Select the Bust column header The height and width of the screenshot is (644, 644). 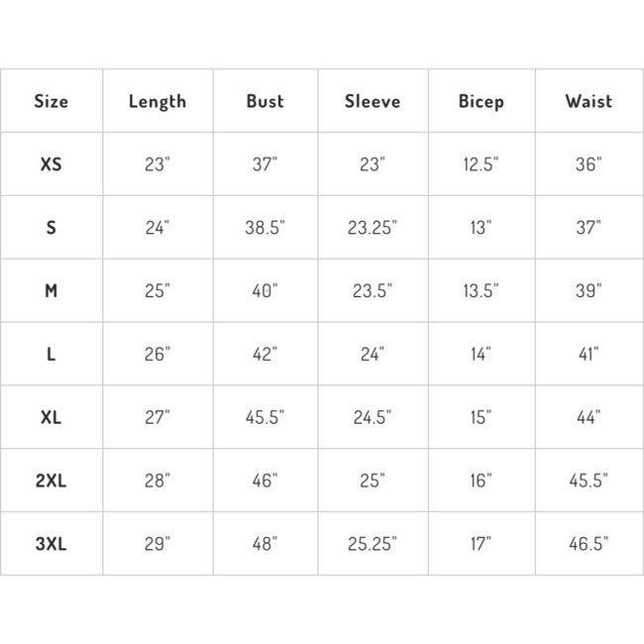tap(265, 101)
